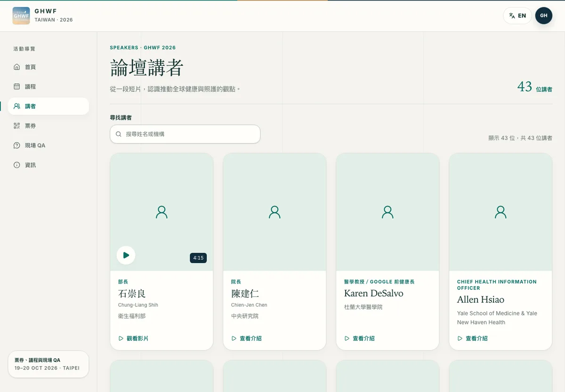Screen dimensions: 565x392
Task: Click the speaker name Karen DeSalvo
Action: tap(374, 294)
